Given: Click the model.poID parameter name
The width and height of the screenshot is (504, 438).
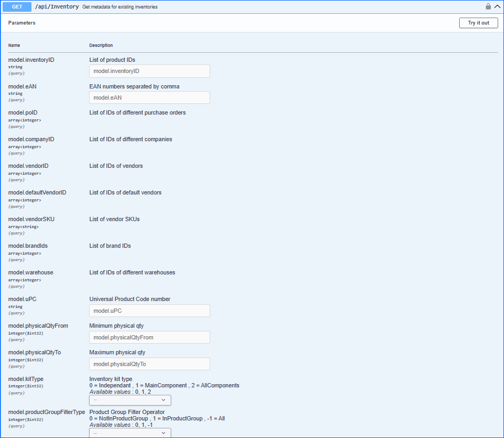Looking at the screenshot, I should coord(23,112).
